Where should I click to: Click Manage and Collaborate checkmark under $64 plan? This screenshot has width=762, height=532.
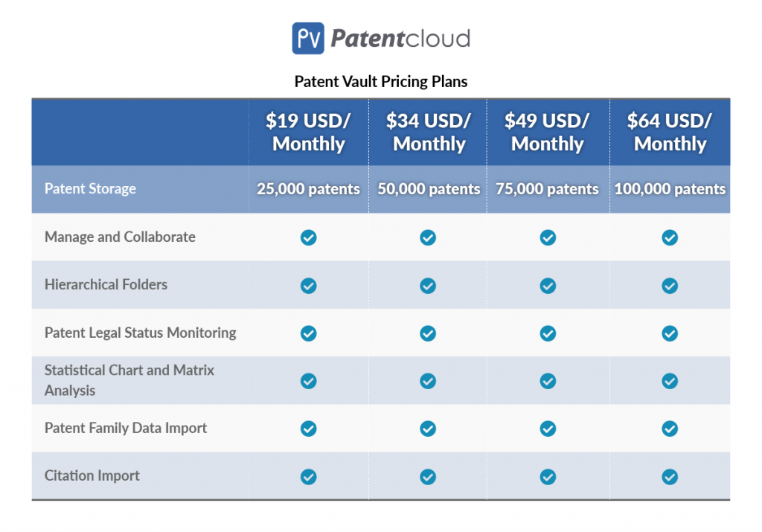[x=670, y=237]
